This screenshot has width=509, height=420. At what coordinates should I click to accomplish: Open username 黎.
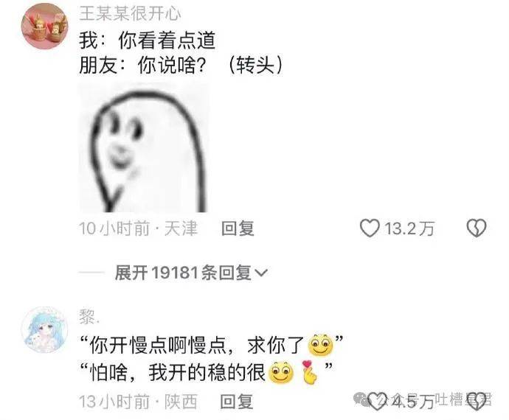click(x=89, y=317)
